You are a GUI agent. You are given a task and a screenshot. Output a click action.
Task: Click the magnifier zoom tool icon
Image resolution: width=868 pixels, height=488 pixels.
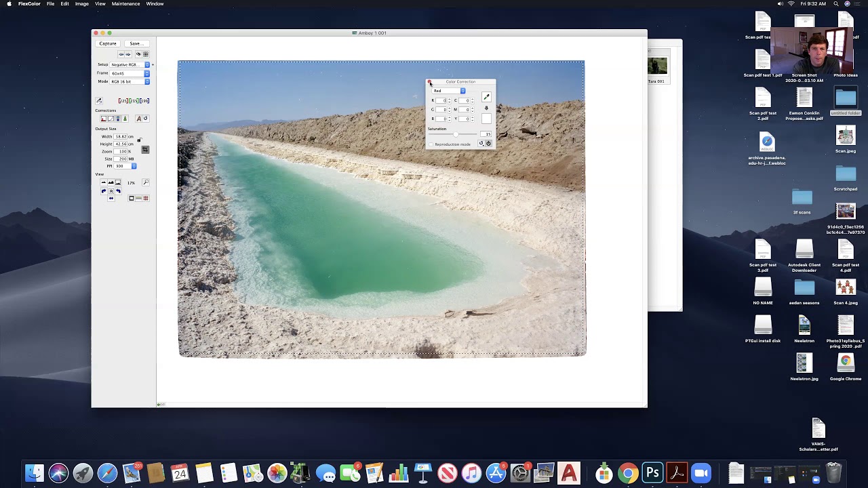point(146,182)
